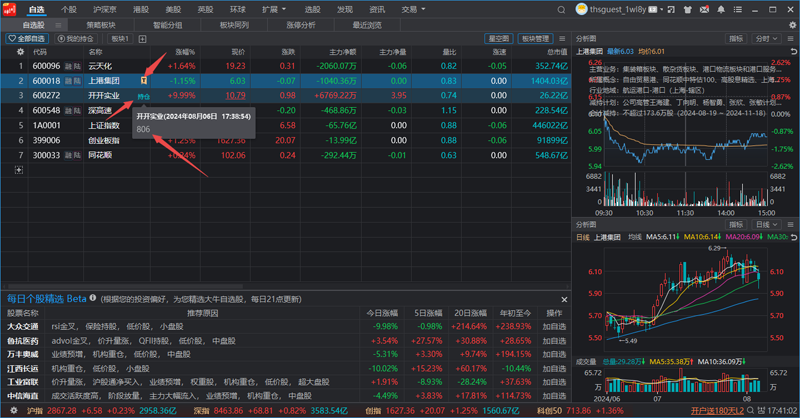
Task: Select the 板块1 group
Action: point(120,39)
